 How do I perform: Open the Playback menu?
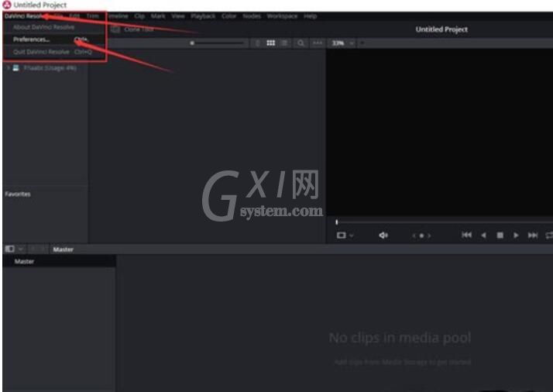coord(203,15)
